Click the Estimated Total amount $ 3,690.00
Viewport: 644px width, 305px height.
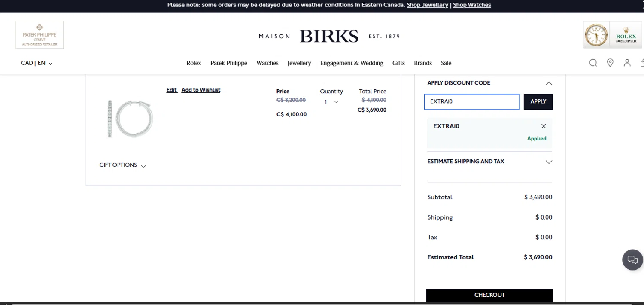tap(538, 257)
